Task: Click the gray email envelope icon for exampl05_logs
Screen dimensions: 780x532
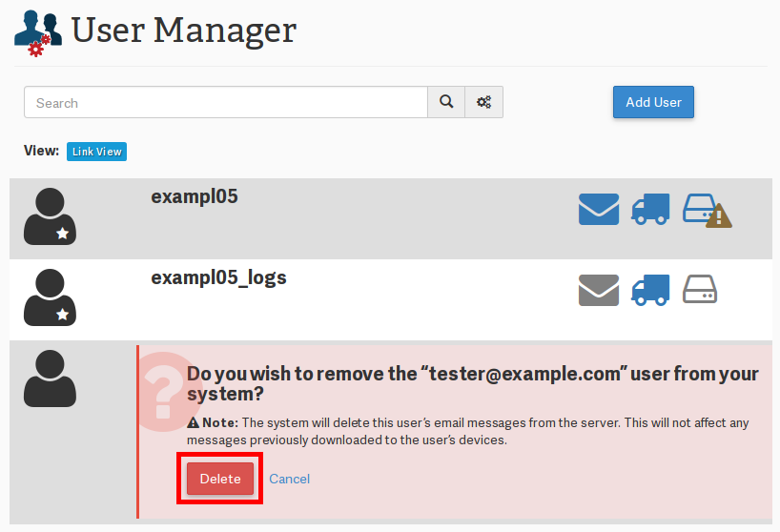Action: 599,291
